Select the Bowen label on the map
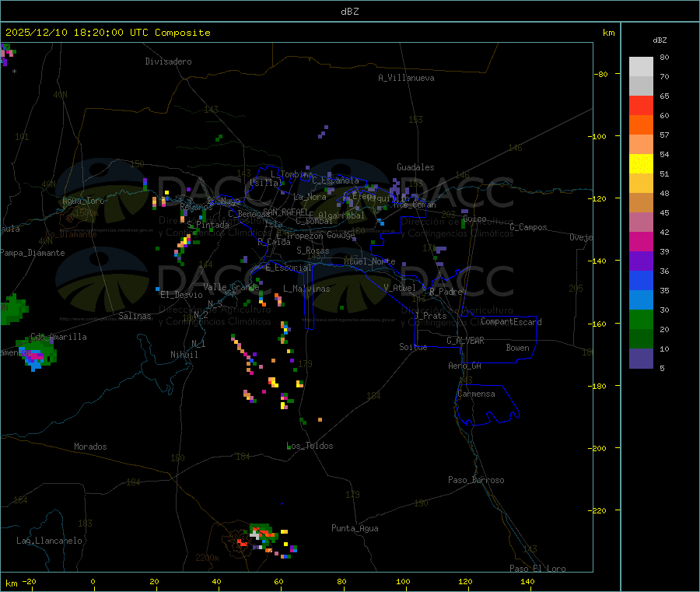The width and height of the screenshot is (700, 592). 517,348
